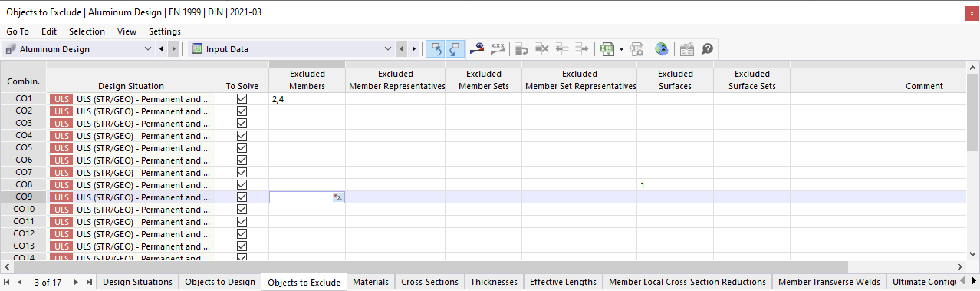Click the insert row icon in toolbar
The width and height of the screenshot is (980, 291).
pos(522,49)
